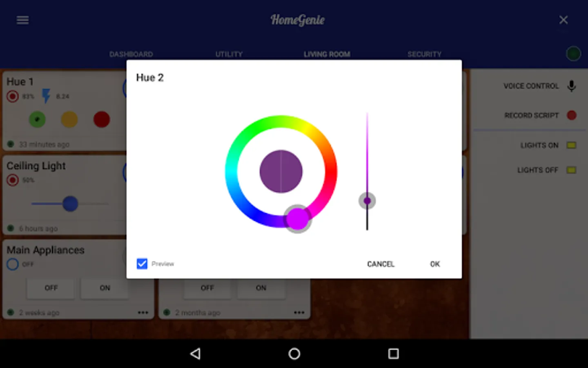Open the Security tab

point(424,54)
